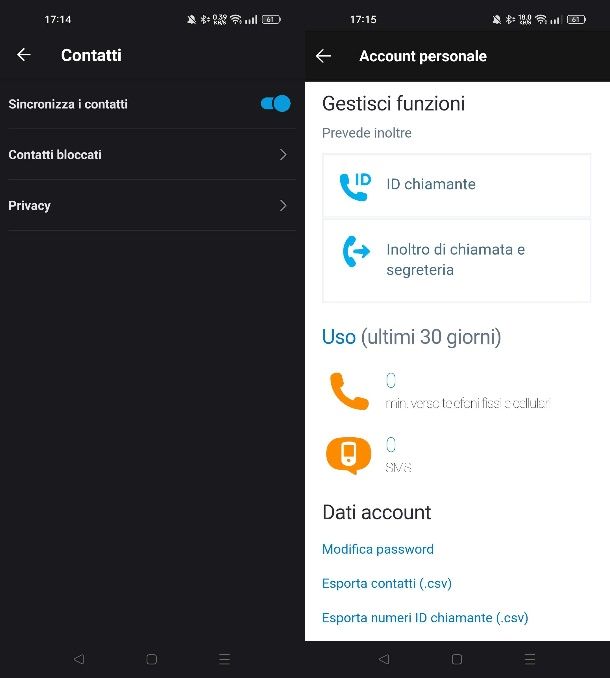Click the call forwarding icon
610x678 pixels.
click(x=355, y=252)
